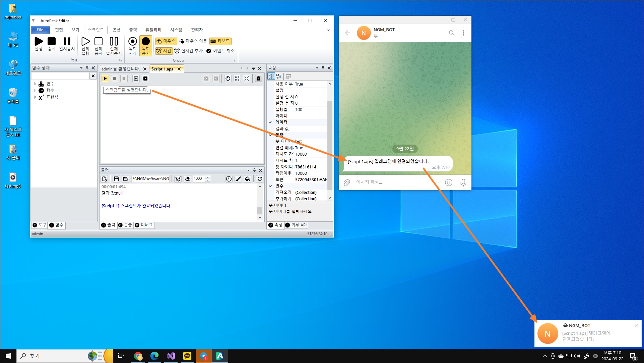This screenshot has height=363, width=644.
Task: Click the eraser icon in output panel
Action: tap(187, 179)
